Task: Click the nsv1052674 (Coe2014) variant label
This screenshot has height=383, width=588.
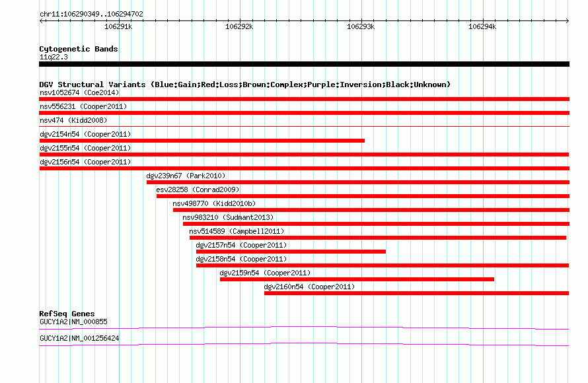Action: pos(79,92)
